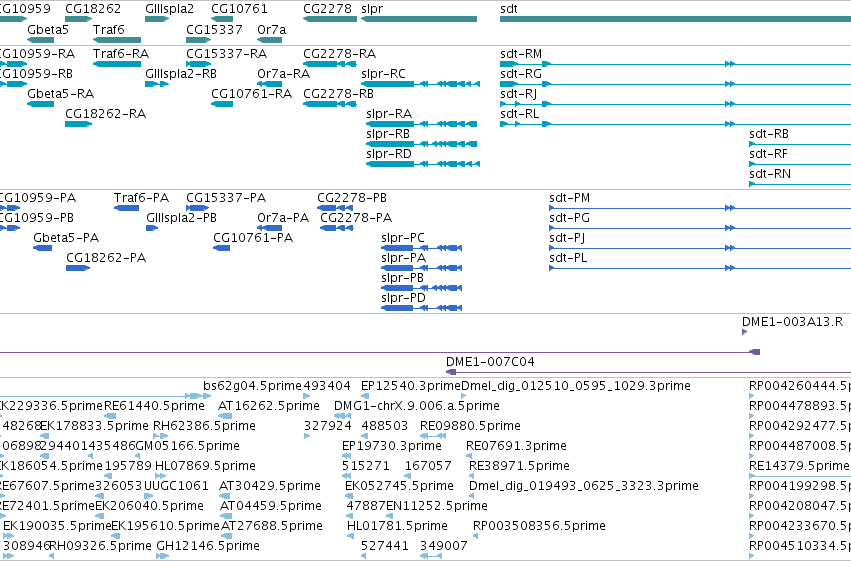Viewport: 851px width, 561px height.
Task: Open transcript sdt-RG
Action: (521, 74)
